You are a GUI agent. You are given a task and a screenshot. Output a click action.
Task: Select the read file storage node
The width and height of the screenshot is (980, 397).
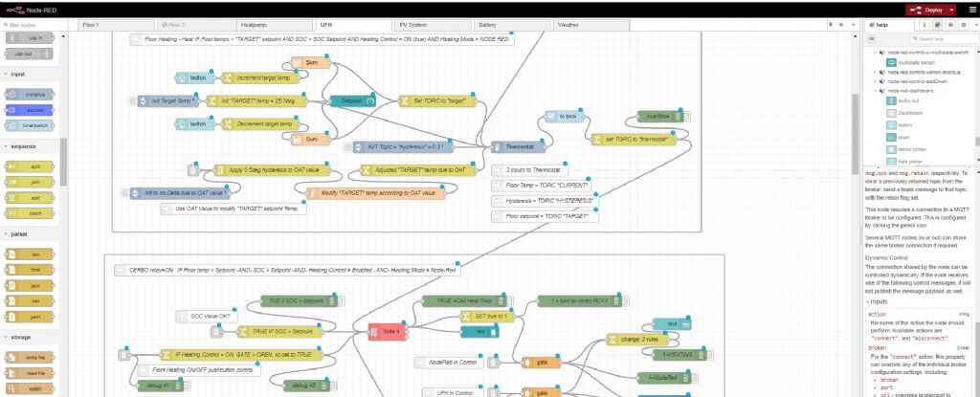30,373
